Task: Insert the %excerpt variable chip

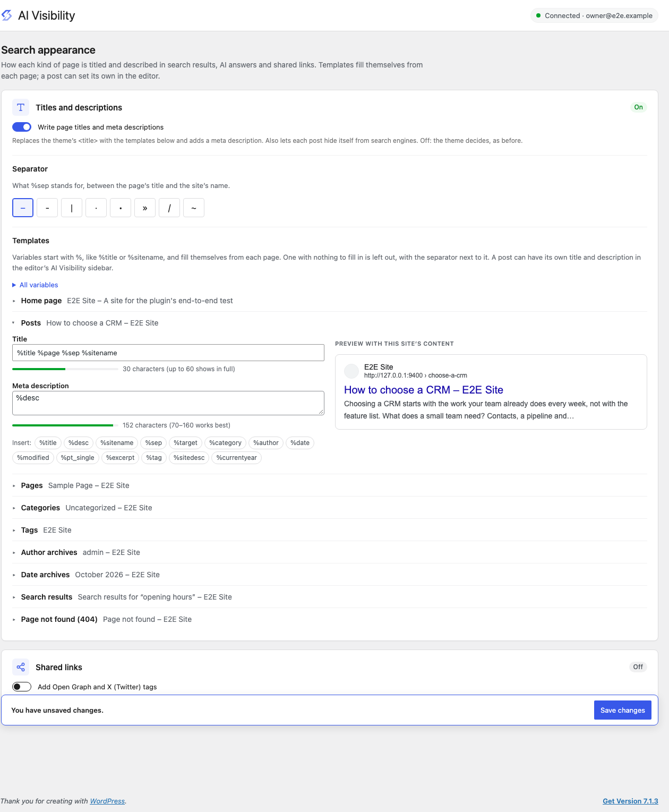Action: [x=121, y=458]
